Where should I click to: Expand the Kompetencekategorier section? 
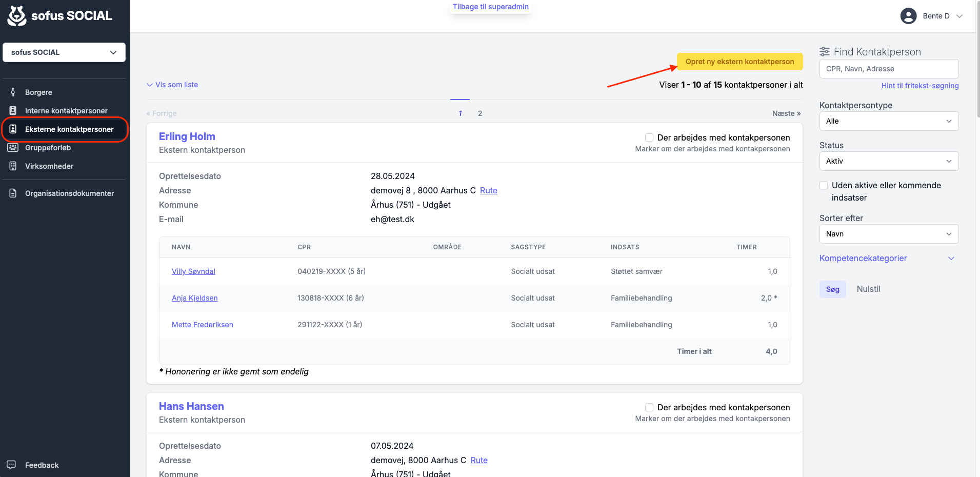tap(887, 258)
